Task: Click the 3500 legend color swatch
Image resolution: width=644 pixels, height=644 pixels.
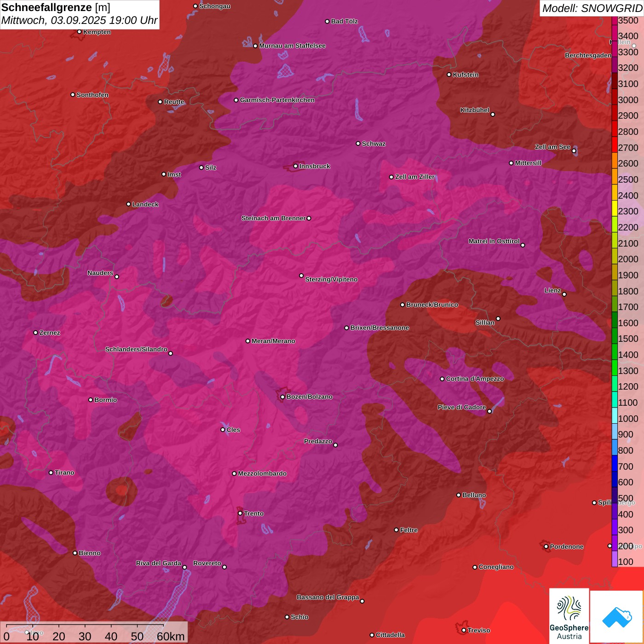Action: click(x=615, y=20)
